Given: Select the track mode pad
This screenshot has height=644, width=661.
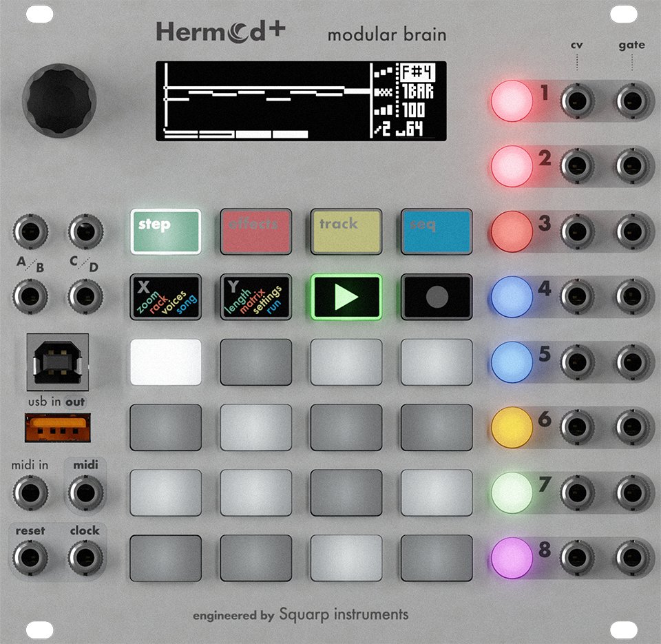Looking at the screenshot, I should 345,232.
